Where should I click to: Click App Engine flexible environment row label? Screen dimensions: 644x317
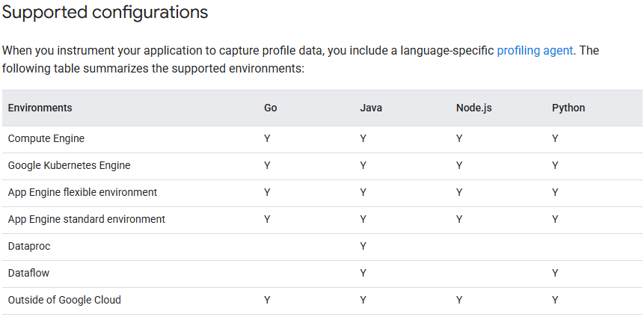(82, 192)
